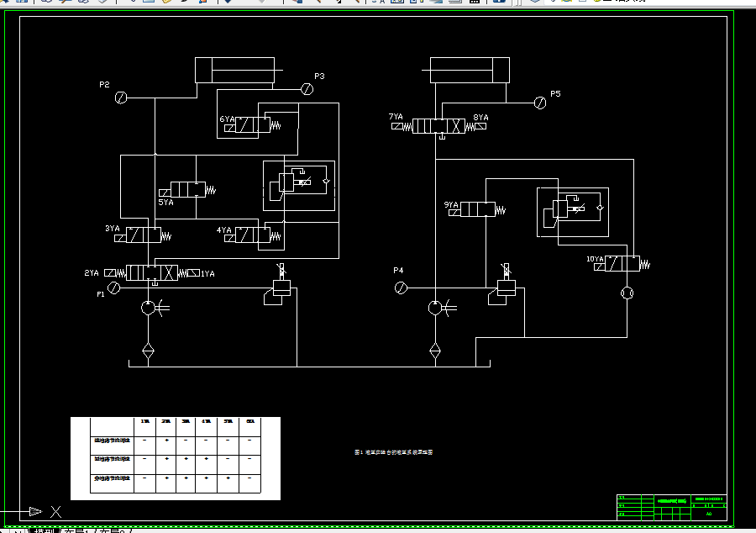Viewport: 756px width, 533px height.
Task: Click the 4YA solenoid label
Action: coord(223,230)
